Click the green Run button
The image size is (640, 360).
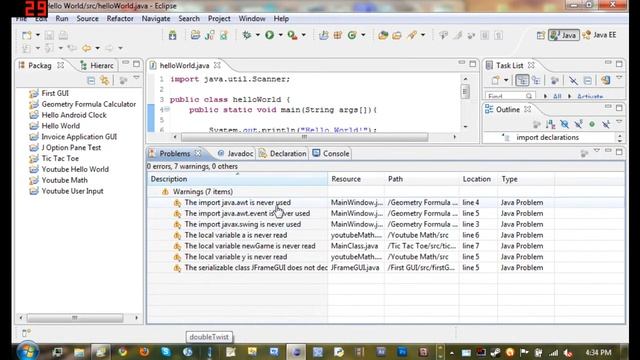click(x=269, y=36)
